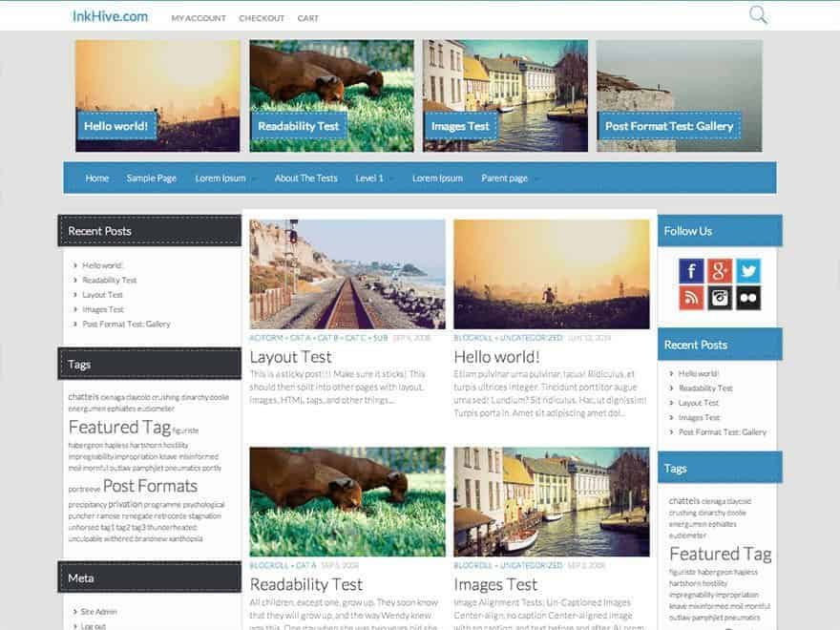Image resolution: width=840 pixels, height=630 pixels.
Task: Click the Twitter bird icon
Action: pos(748,271)
